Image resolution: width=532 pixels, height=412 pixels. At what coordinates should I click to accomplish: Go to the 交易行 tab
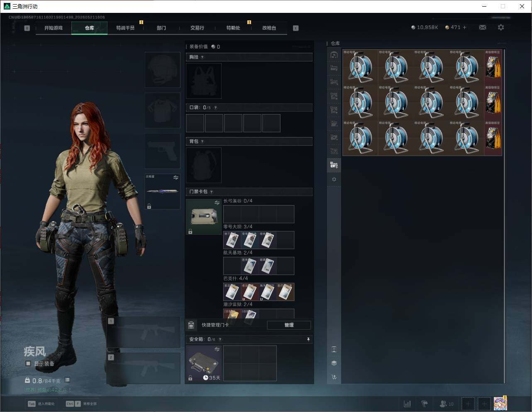(197, 28)
